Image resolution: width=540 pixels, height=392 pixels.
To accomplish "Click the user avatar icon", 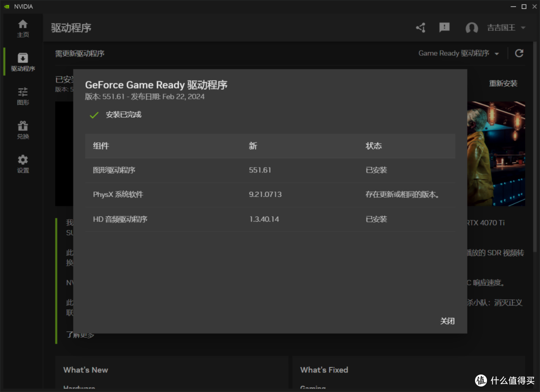I will coord(471,27).
